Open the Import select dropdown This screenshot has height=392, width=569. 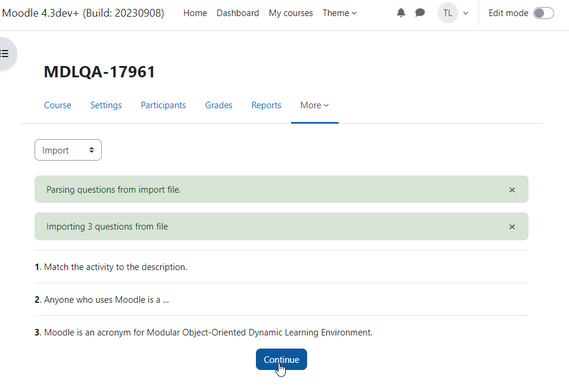tap(68, 150)
